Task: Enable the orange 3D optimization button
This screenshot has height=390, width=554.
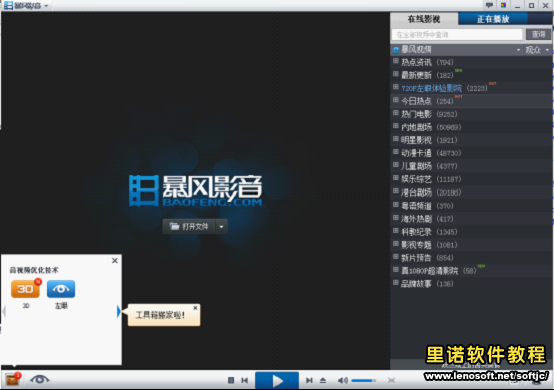Action: (x=25, y=289)
